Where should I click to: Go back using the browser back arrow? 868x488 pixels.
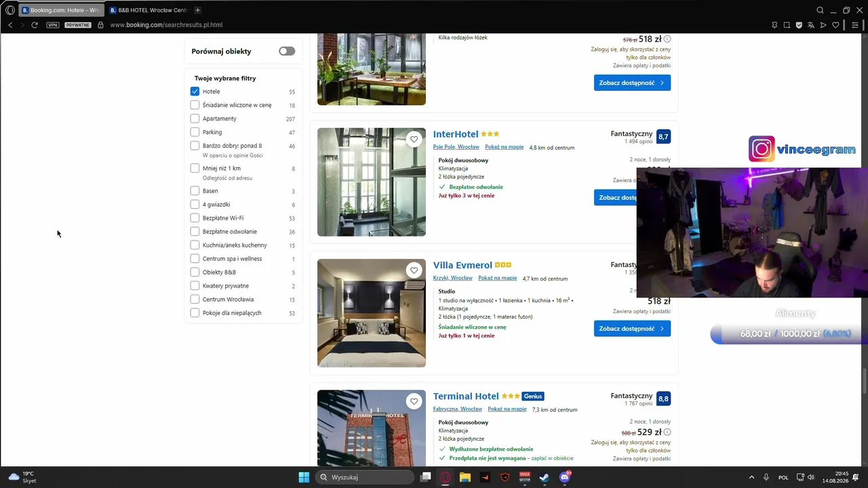(10, 25)
